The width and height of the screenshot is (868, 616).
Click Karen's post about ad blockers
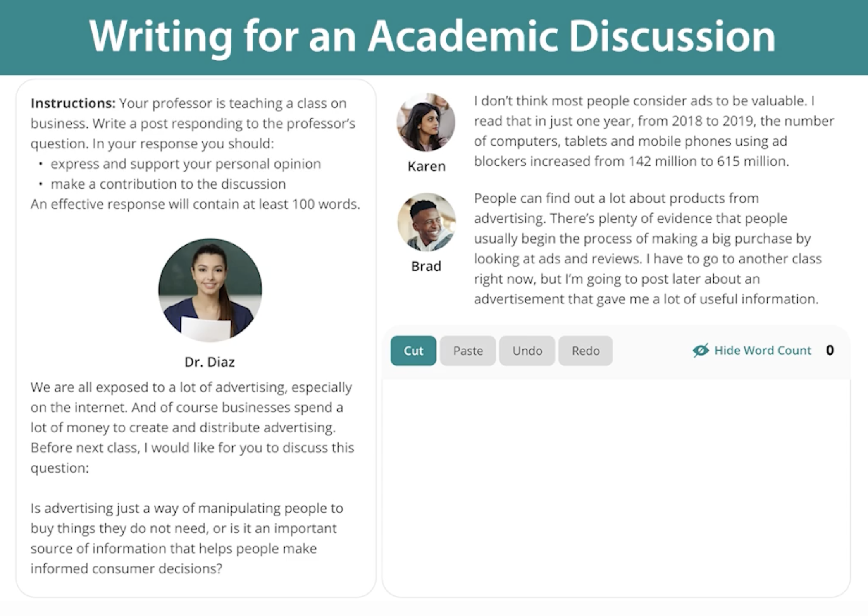(x=653, y=131)
